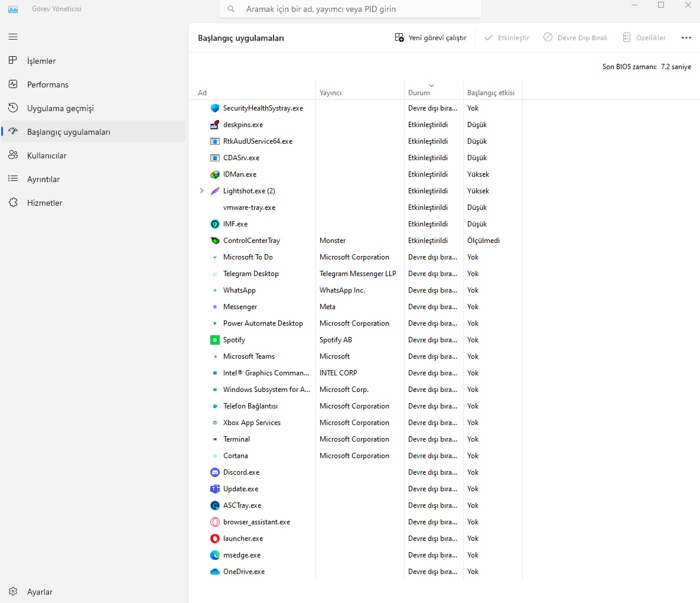
Task: Open the Ayrıntılar page
Action: point(93,179)
